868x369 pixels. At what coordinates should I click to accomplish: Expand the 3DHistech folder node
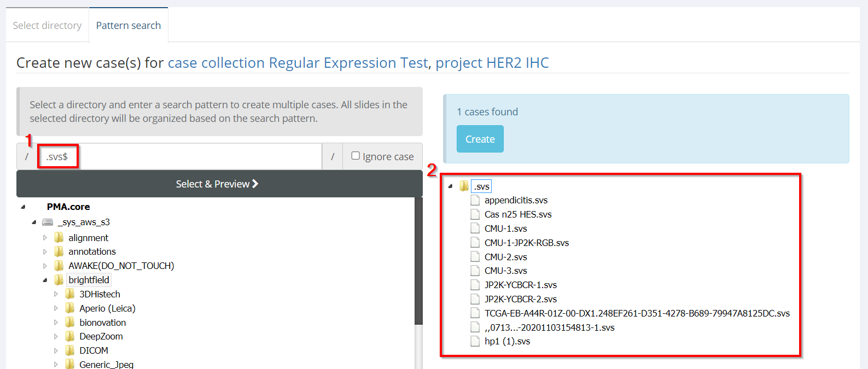(56, 294)
